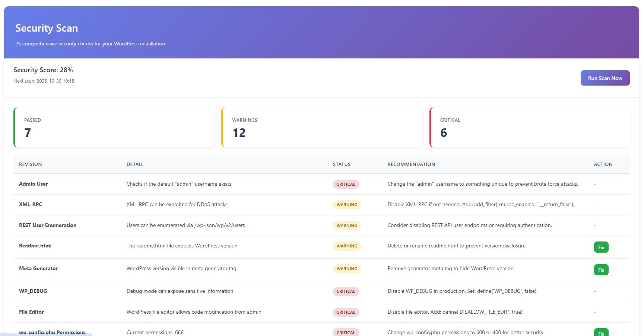The image size is (644, 336).
Task: Click the Next scan date text
Action: pyautogui.click(x=44, y=81)
